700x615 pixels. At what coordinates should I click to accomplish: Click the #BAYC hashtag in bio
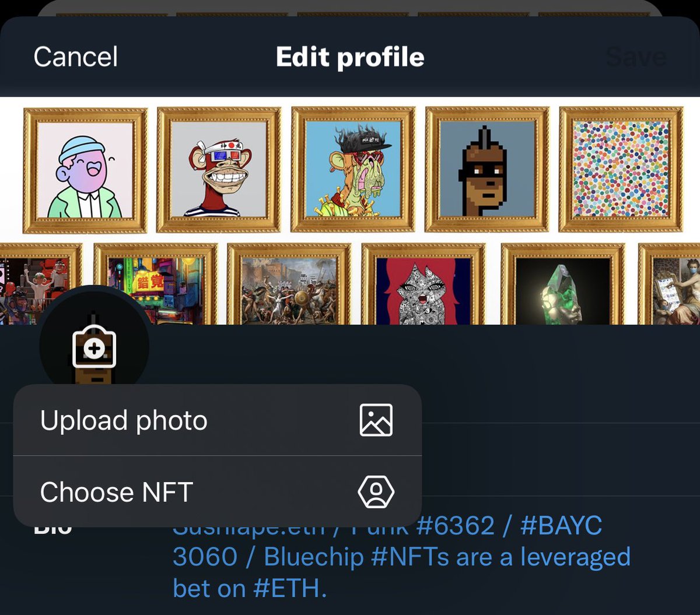click(560, 526)
